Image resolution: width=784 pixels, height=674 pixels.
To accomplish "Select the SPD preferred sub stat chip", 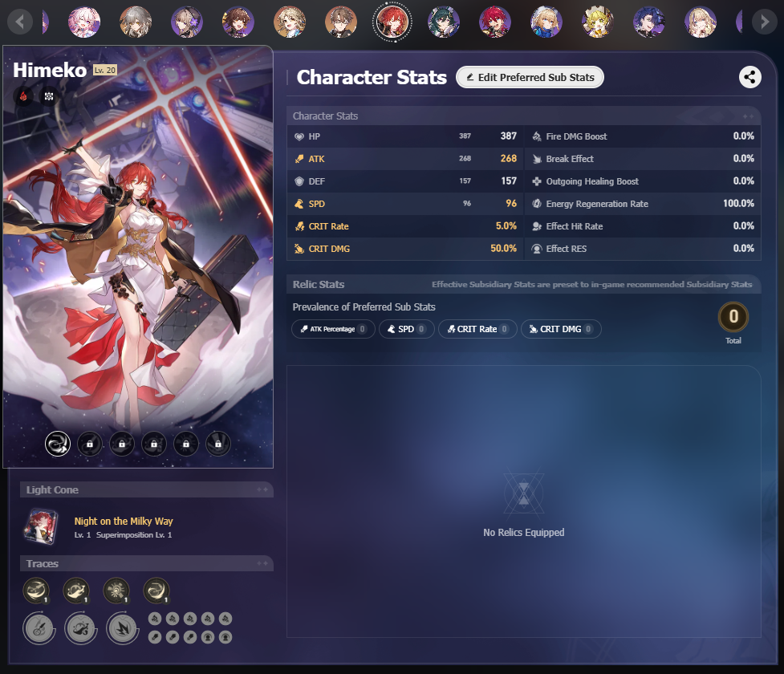I will point(407,329).
